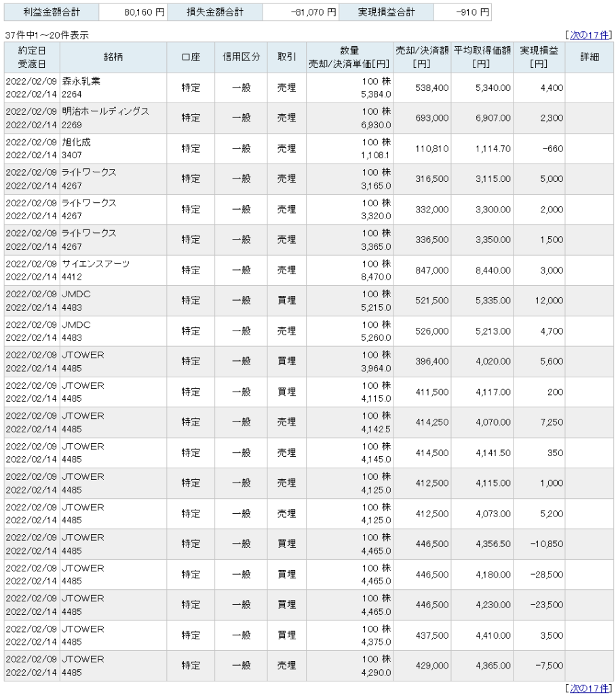
Task: Click stock code 2269 under 明治ホールディングス
Action: click(71, 125)
